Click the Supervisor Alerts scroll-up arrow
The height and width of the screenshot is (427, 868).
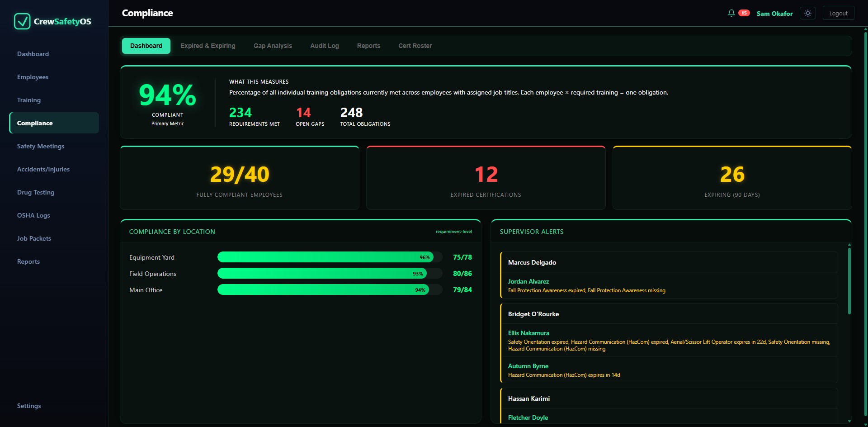click(x=849, y=245)
